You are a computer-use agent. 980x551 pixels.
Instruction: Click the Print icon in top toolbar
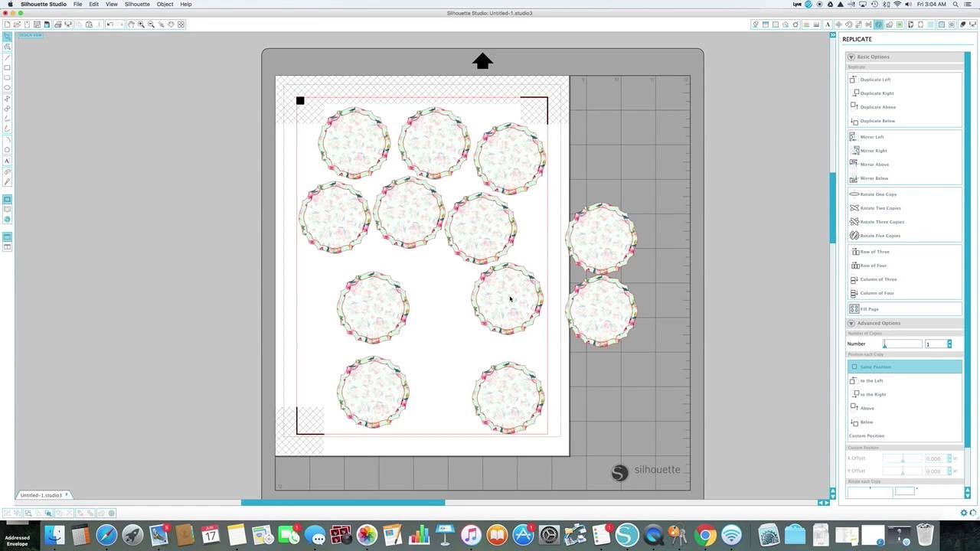click(57, 24)
